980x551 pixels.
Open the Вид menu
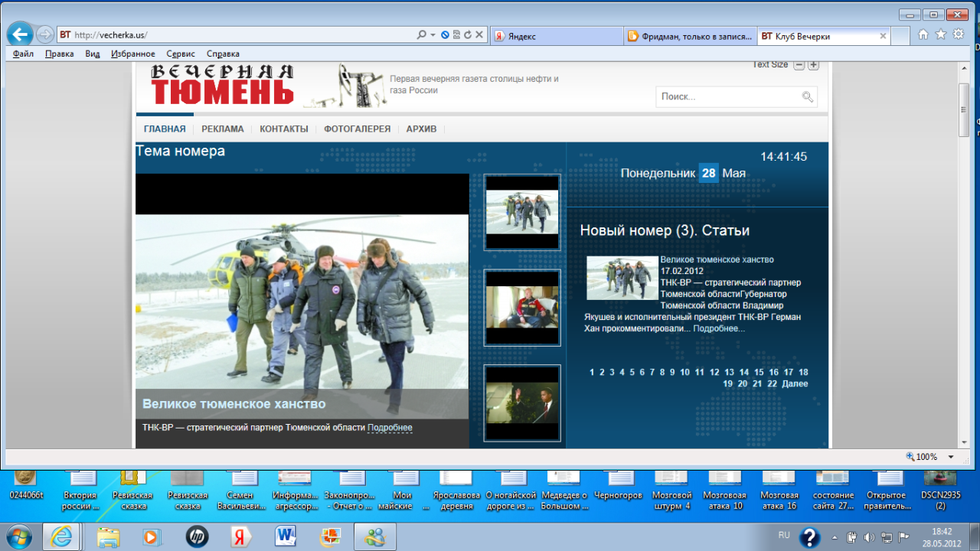(93, 54)
